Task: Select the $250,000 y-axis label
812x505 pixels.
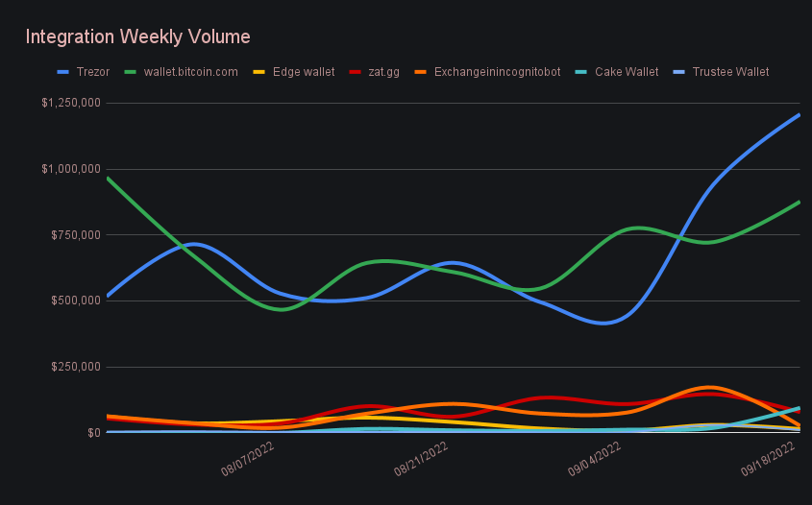Action: [x=77, y=367]
